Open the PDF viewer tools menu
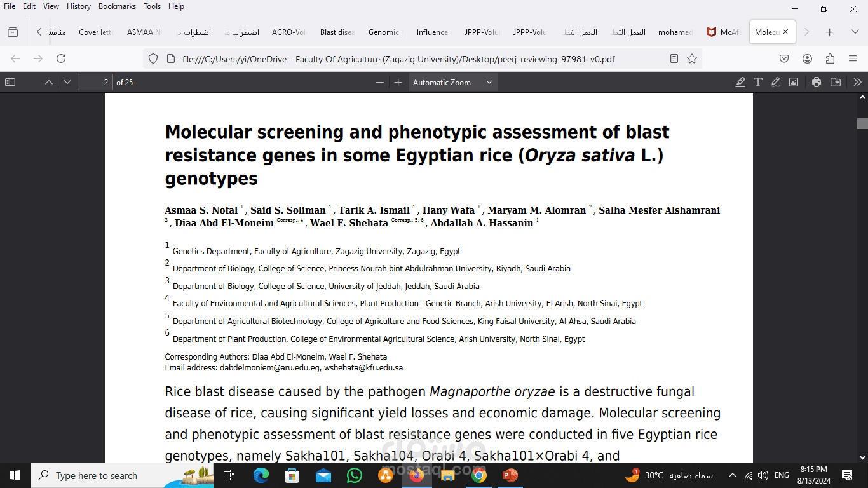 (857, 82)
